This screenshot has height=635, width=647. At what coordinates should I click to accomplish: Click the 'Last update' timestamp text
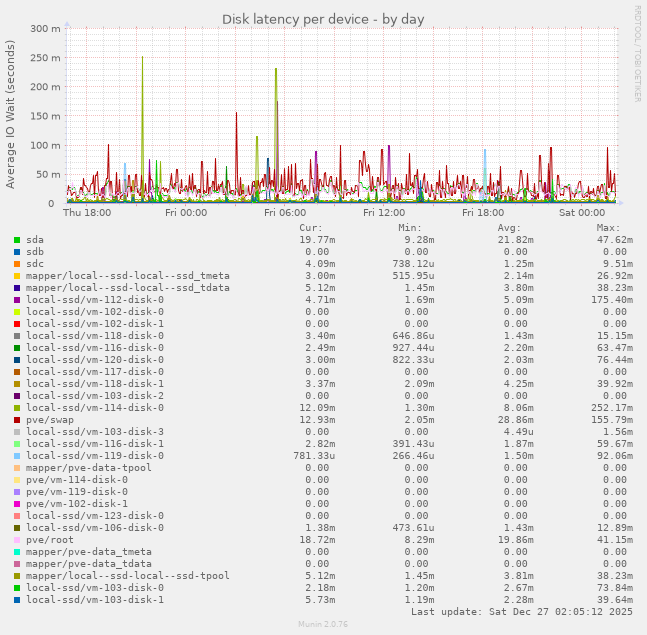(522, 611)
